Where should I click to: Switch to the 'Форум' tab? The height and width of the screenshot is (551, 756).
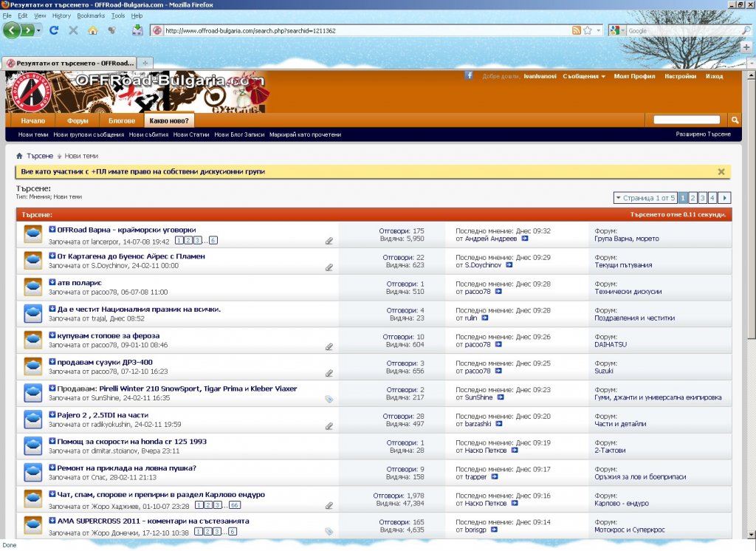pos(78,120)
